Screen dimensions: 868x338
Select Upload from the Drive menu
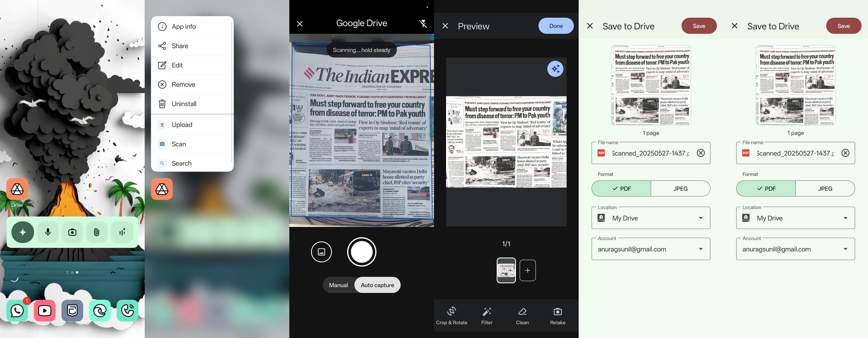pos(182,124)
